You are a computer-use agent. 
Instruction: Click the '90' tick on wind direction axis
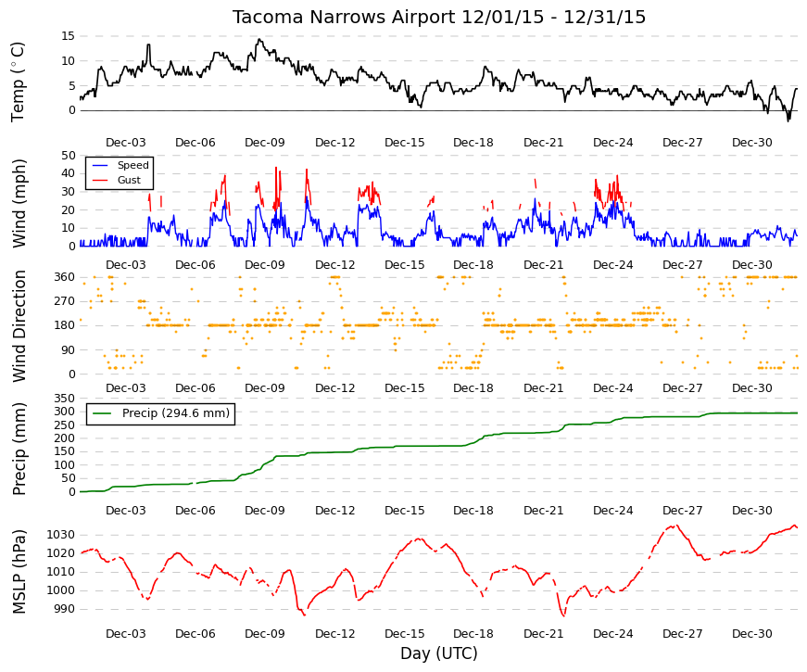[x=68, y=350]
